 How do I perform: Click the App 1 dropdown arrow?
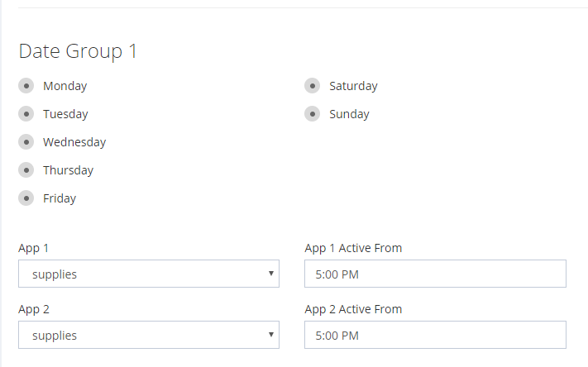coord(270,274)
